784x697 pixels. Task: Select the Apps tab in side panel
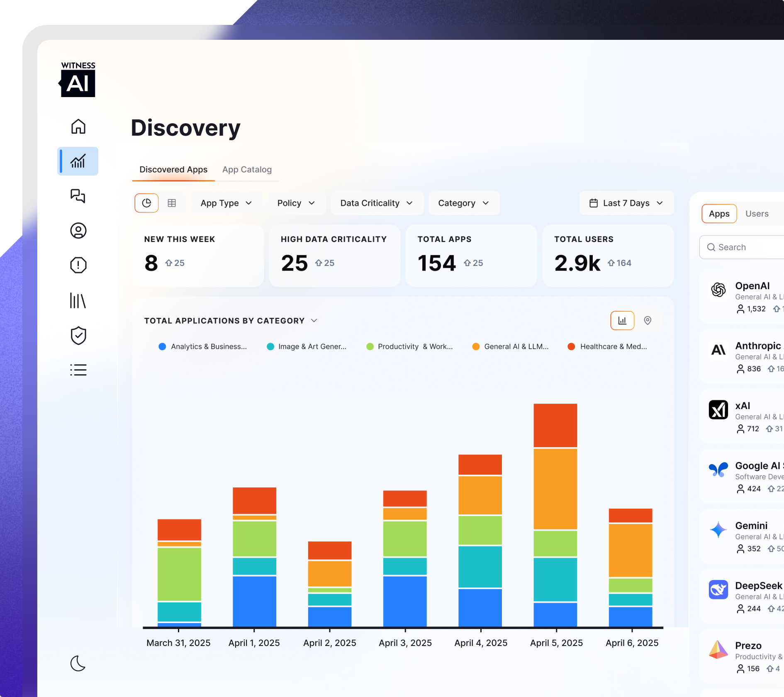[719, 214]
